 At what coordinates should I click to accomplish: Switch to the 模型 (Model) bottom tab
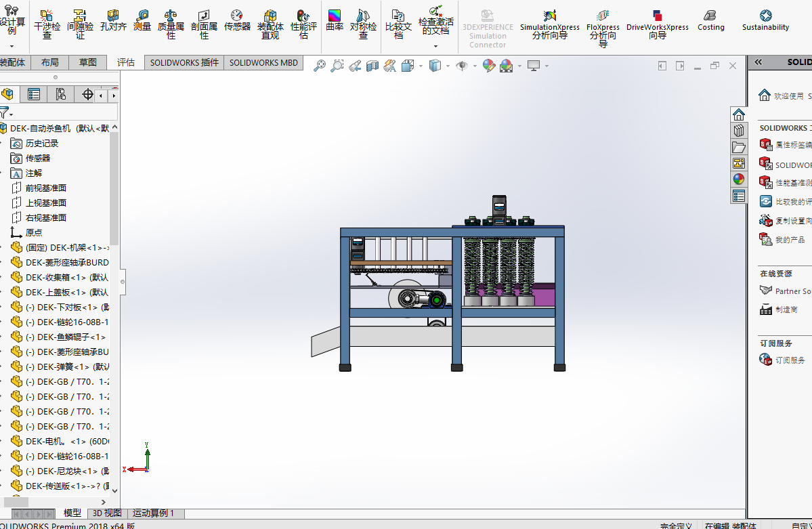(x=72, y=513)
